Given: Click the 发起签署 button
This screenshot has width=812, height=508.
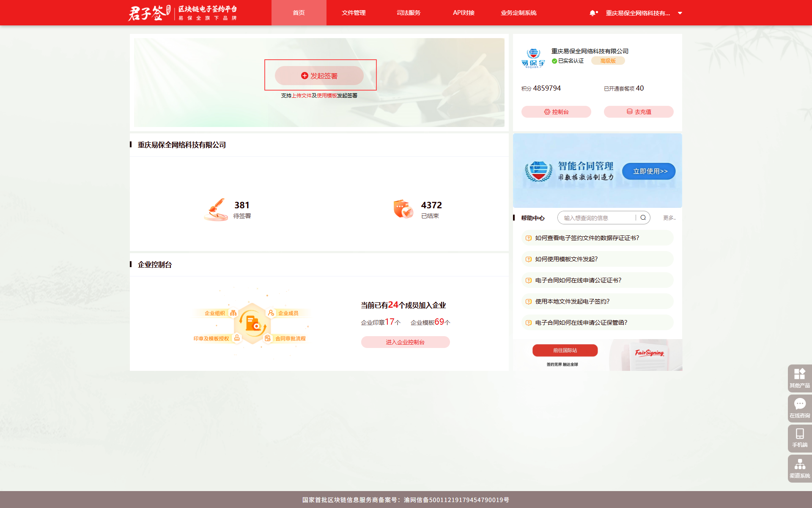Looking at the screenshot, I should 319,76.
